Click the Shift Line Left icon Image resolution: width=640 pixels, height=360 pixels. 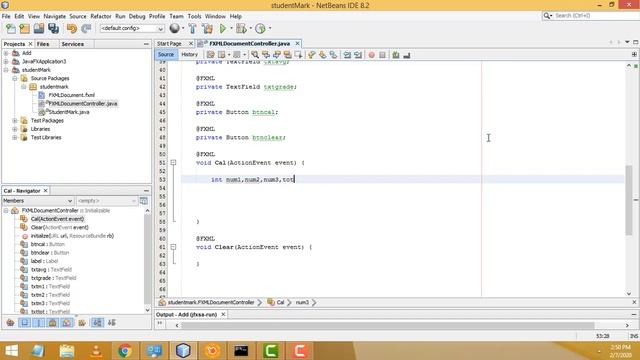(x=347, y=55)
